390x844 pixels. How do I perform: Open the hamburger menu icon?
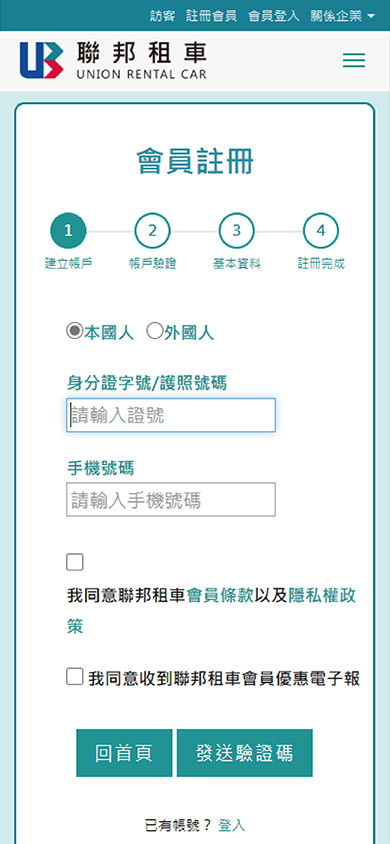pos(353,60)
